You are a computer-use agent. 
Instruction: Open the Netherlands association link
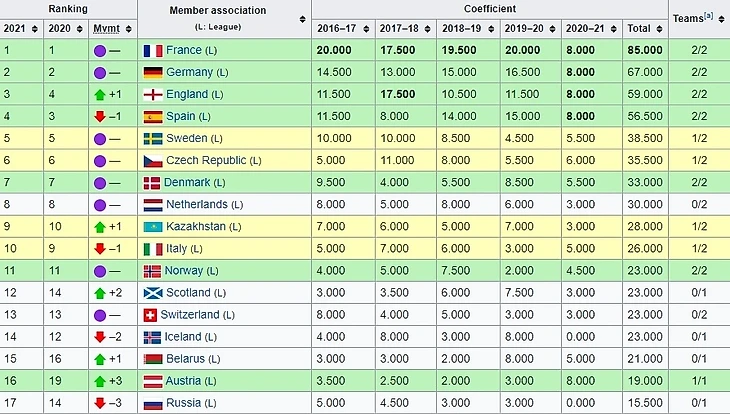197,204
